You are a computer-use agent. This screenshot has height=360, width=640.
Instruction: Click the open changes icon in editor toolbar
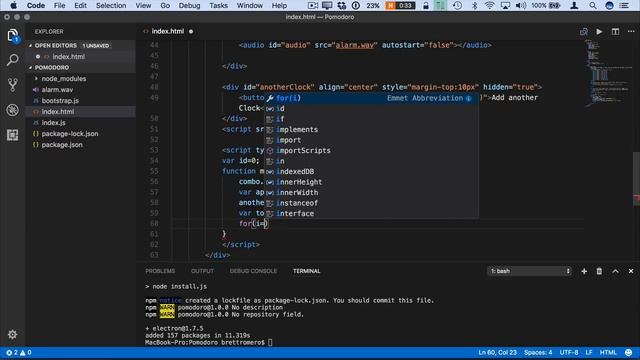coord(584,31)
